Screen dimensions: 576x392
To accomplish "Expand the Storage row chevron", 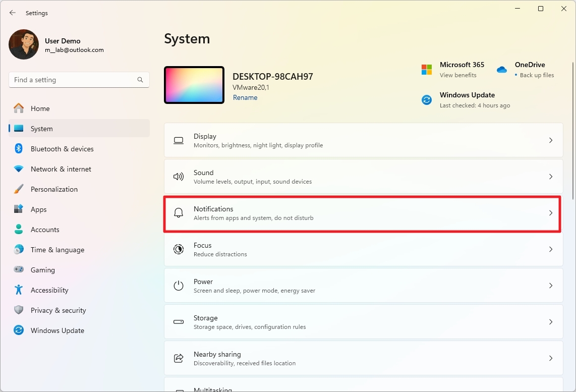I will 551,322.
